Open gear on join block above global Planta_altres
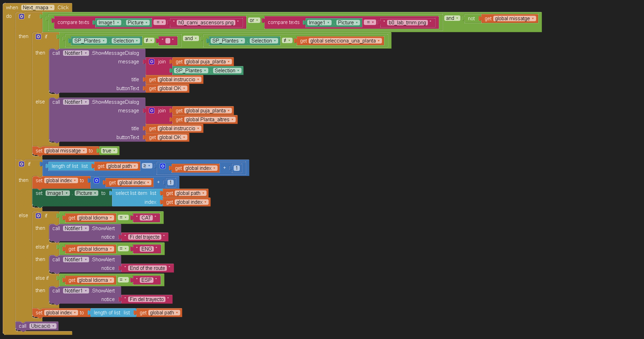Viewport: 644px width, 339px height. point(152,111)
